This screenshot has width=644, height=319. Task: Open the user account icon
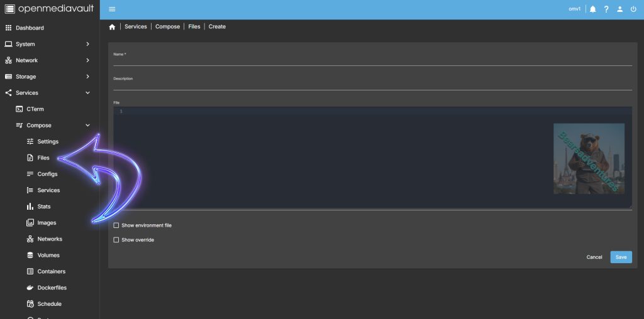[x=619, y=9]
